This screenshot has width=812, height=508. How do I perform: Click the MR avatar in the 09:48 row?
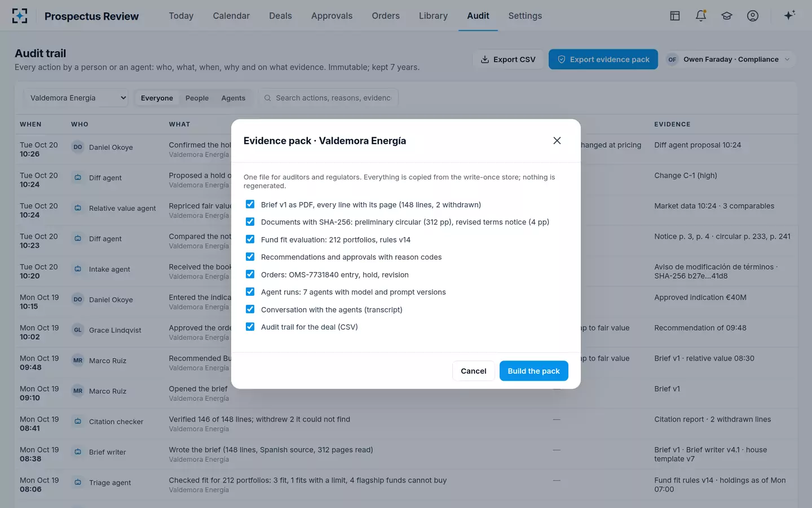pos(78,360)
